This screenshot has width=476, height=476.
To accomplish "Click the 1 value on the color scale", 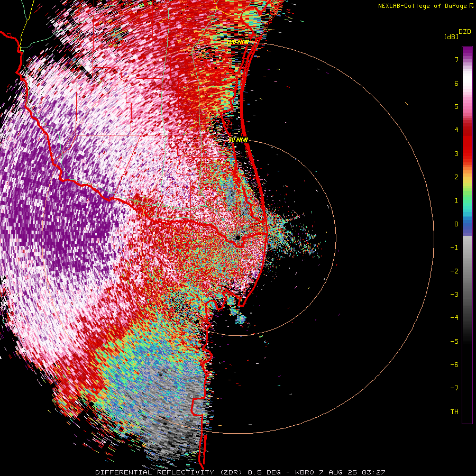I will pyautogui.click(x=456, y=200).
